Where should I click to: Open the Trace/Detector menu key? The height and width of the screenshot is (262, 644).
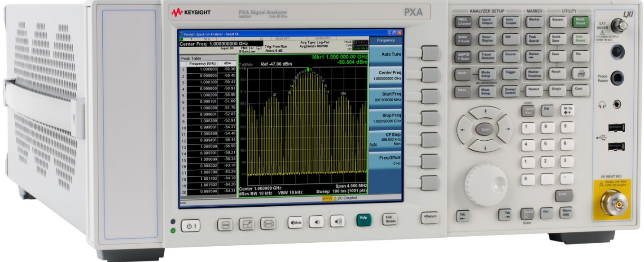point(485,57)
